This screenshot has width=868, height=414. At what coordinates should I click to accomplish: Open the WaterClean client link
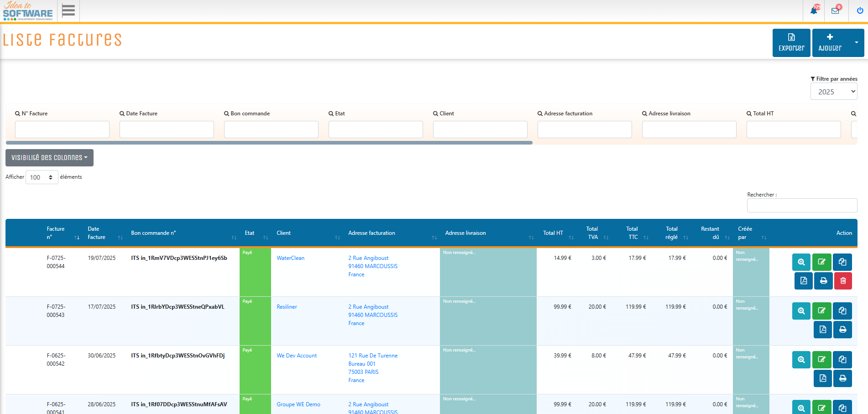290,258
